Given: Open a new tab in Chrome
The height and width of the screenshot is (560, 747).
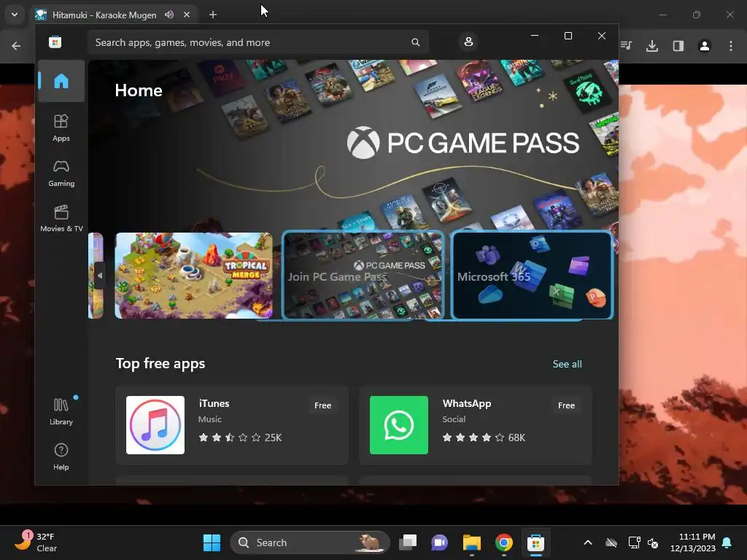Looking at the screenshot, I should click(x=213, y=15).
